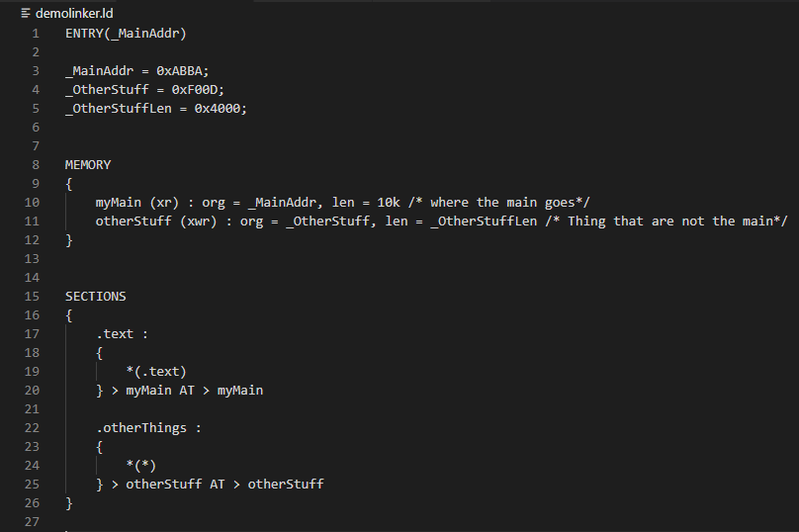Click the SECTIONS keyword
The image size is (799, 532).
[x=95, y=297]
